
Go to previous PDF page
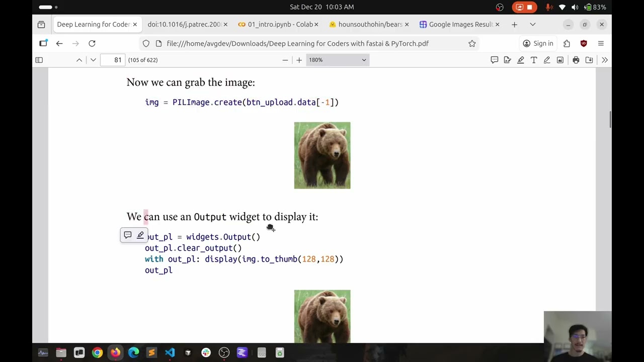79,60
